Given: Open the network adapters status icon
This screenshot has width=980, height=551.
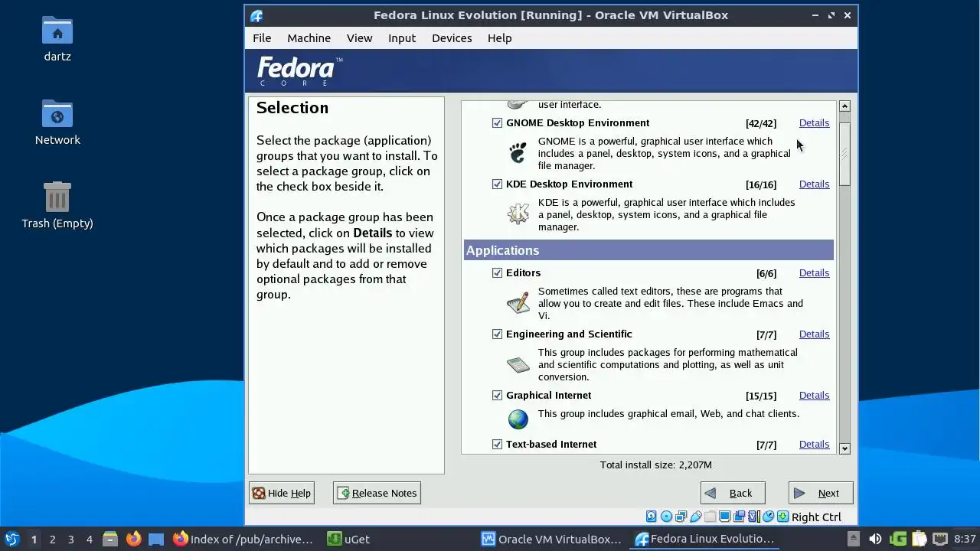Looking at the screenshot, I should (x=681, y=517).
